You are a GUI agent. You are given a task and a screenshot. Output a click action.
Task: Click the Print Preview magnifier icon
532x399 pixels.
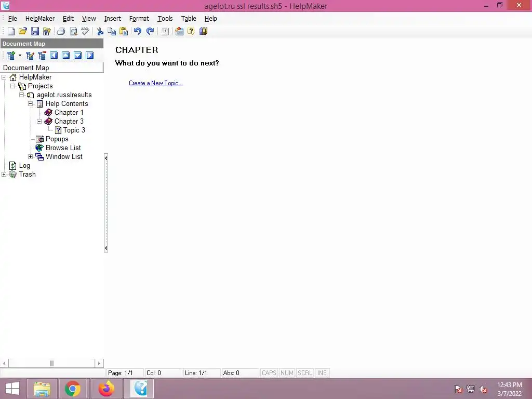coord(73,31)
